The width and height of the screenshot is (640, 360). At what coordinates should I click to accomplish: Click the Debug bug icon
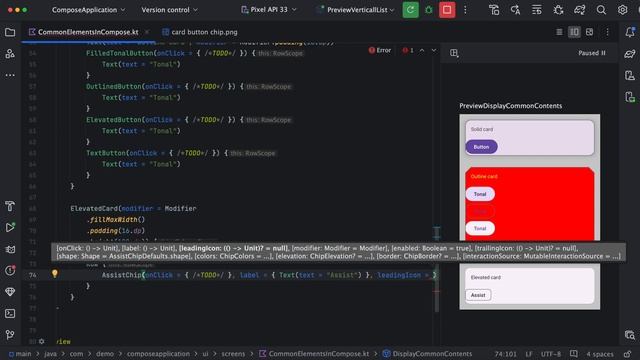pyautogui.click(x=429, y=10)
